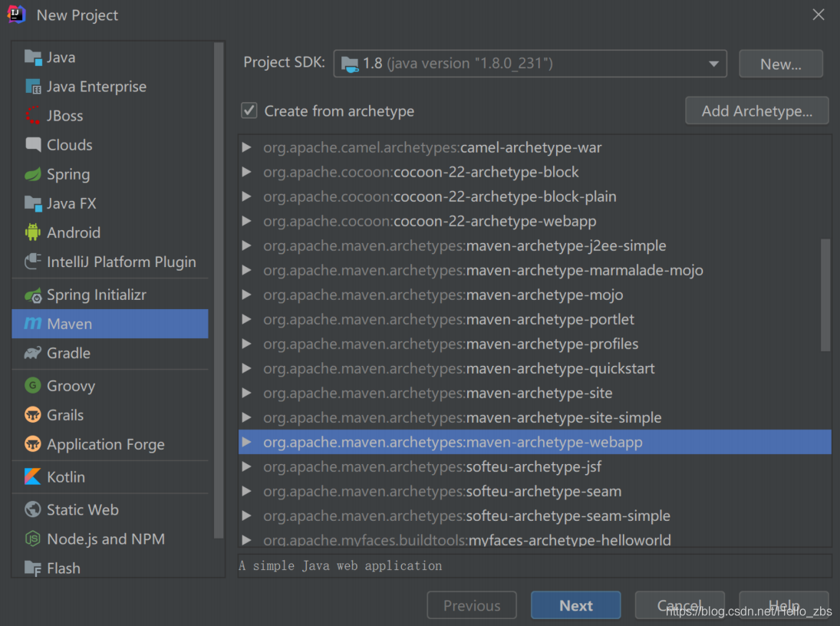Viewport: 840px width, 626px height.
Task: Click the Maven 'm' icon
Action: pos(33,323)
